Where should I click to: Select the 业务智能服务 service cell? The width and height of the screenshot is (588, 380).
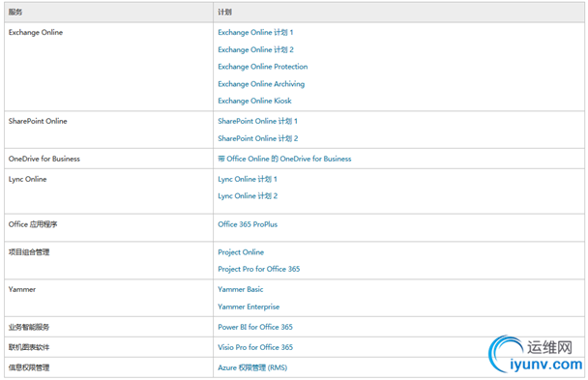click(x=108, y=327)
